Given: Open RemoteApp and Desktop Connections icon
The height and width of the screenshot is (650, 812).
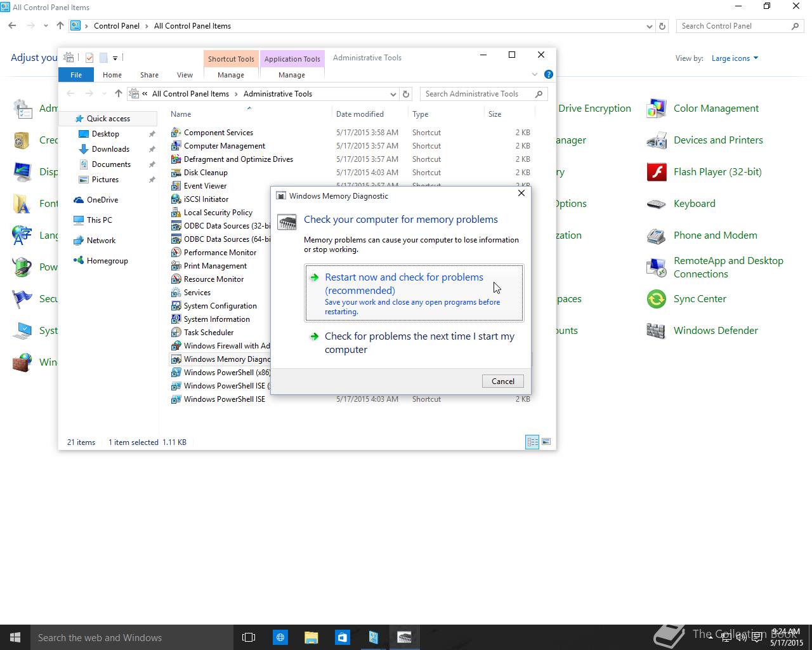Looking at the screenshot, I should pos(657,267).
